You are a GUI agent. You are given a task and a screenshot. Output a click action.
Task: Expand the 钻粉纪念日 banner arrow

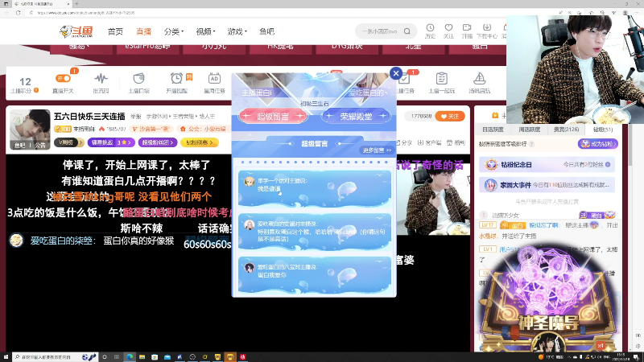click(608, 165)
